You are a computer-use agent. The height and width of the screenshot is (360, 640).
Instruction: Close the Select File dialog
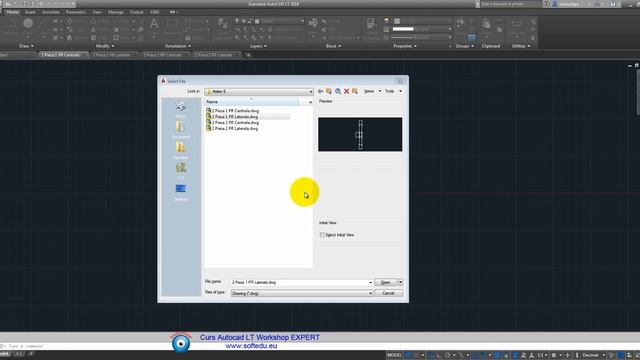[x=400, y=81]
